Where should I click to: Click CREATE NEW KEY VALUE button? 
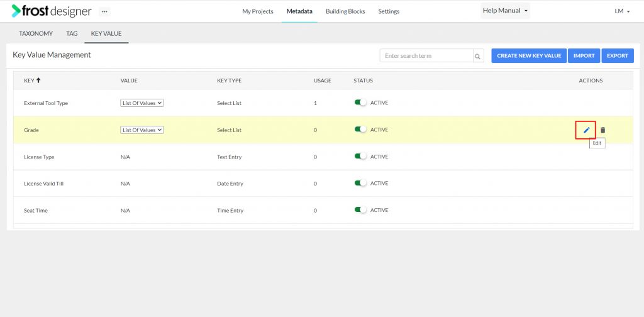coord(529,56)
